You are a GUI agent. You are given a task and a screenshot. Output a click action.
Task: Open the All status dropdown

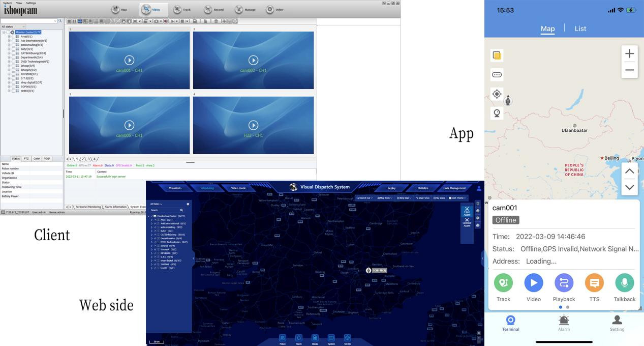tap(13, 26)
